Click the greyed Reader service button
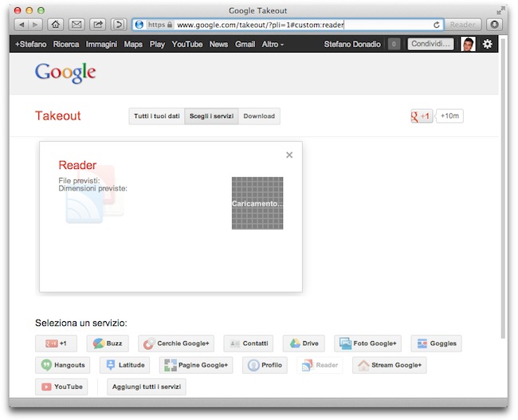 (x=320, y=365)
